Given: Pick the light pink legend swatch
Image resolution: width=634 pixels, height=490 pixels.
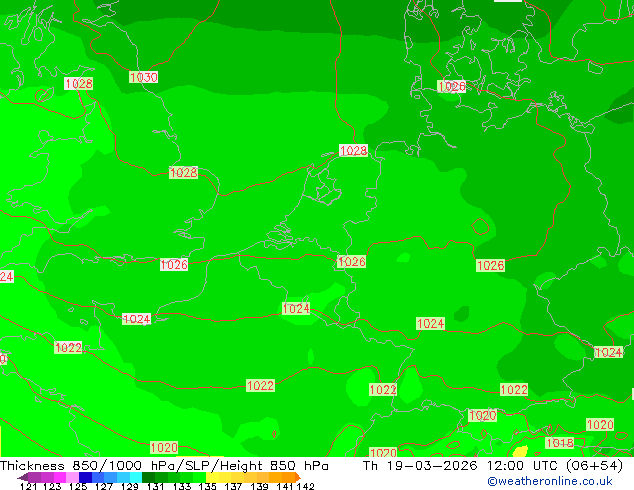Looking at the screenshot, I should tap(72, 477).
